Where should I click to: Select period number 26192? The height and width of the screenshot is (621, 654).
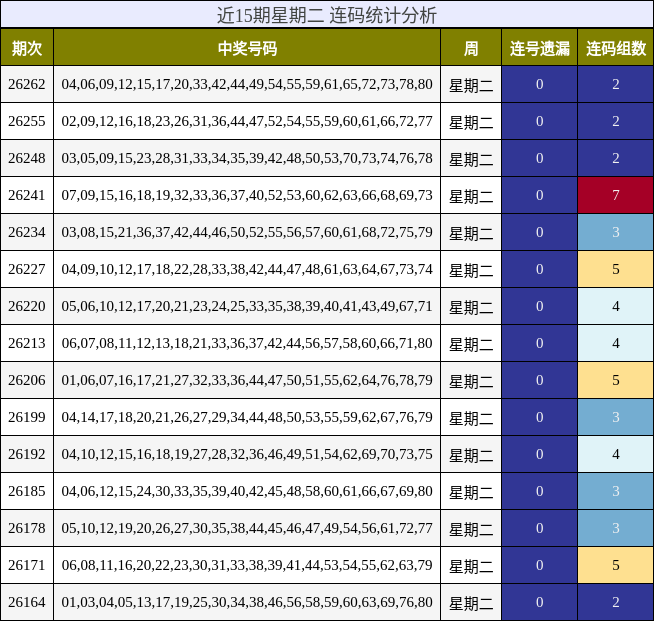pos(27,454)
